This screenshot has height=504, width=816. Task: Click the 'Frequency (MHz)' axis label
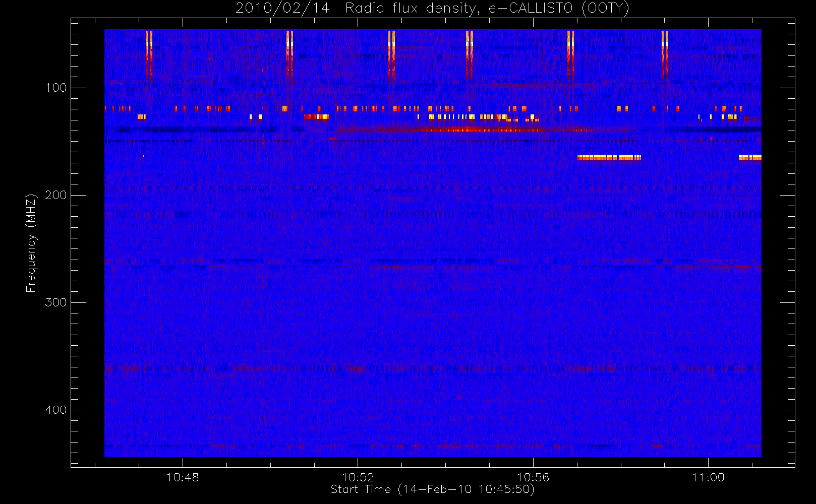pyautogui.click(x=31, y=243)
